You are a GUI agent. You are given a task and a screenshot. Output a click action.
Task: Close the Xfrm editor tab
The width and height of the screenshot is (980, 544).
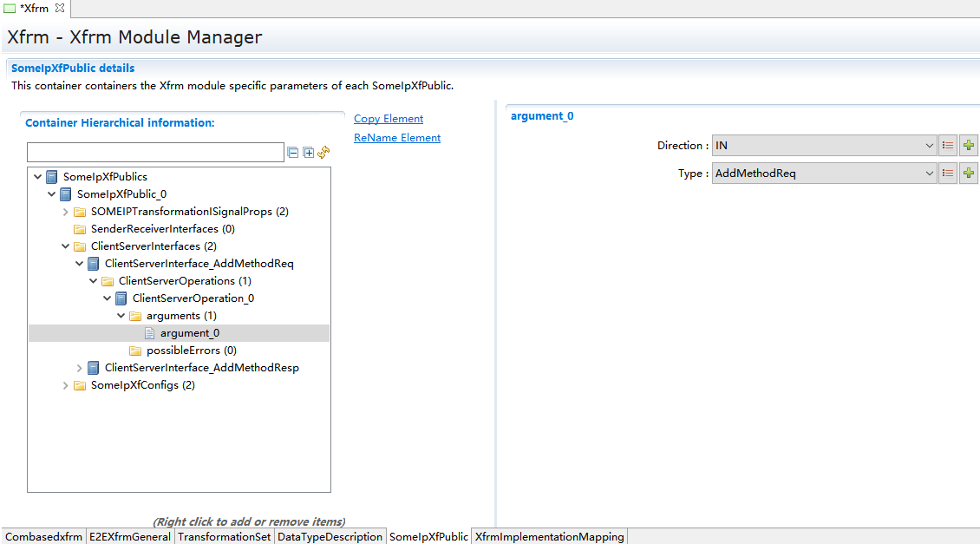tap(60, 8)
